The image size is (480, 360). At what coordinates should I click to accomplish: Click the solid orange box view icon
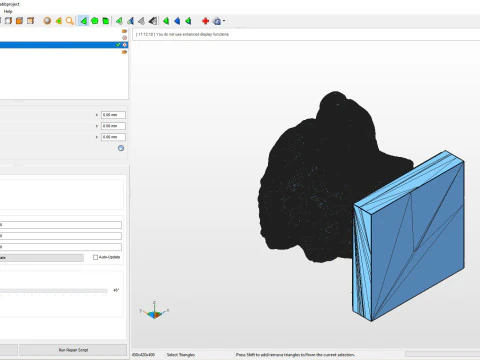(x=19, y=21)
